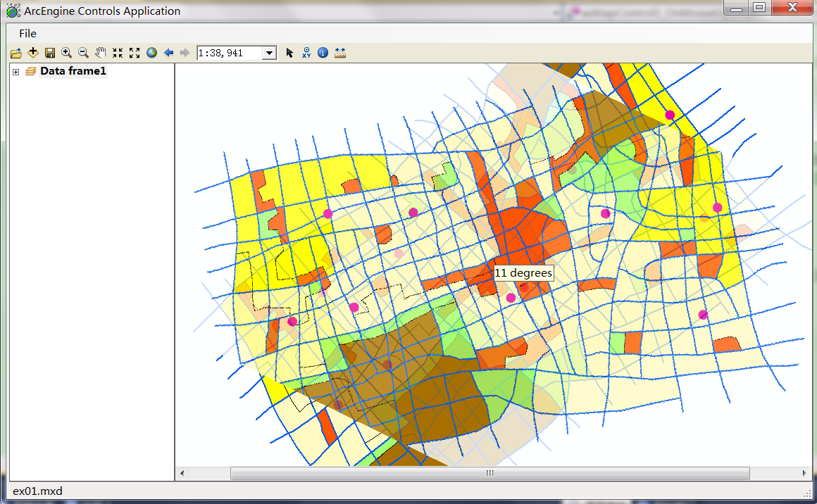Click the Go To XY tool
817x504 pixels.
click(306, 53)
